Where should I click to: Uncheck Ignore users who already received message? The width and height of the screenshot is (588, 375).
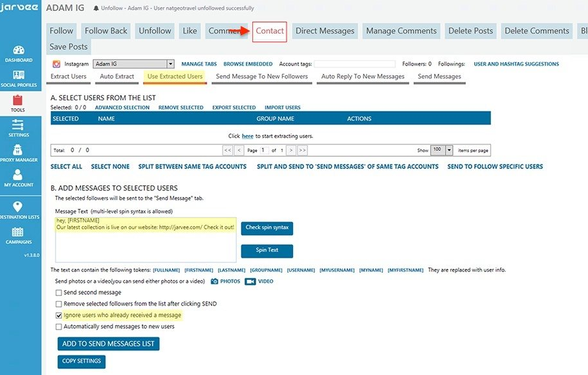pos(58,315)
